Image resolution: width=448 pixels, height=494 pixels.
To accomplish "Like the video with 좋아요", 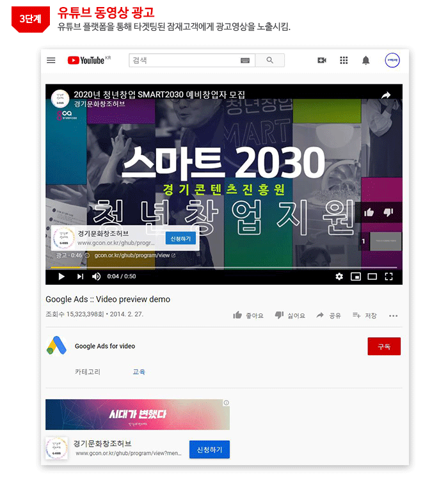I will point(248,315).
